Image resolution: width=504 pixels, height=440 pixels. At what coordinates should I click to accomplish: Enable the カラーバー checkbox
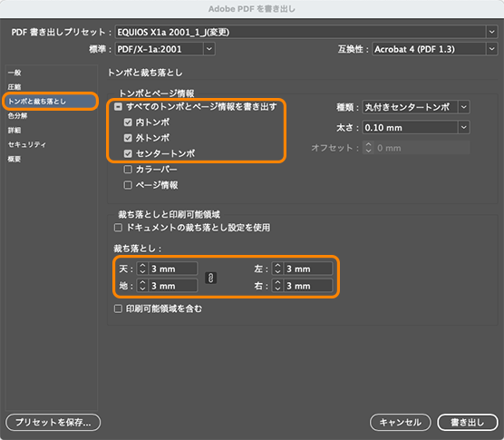(x=128, y=169)
